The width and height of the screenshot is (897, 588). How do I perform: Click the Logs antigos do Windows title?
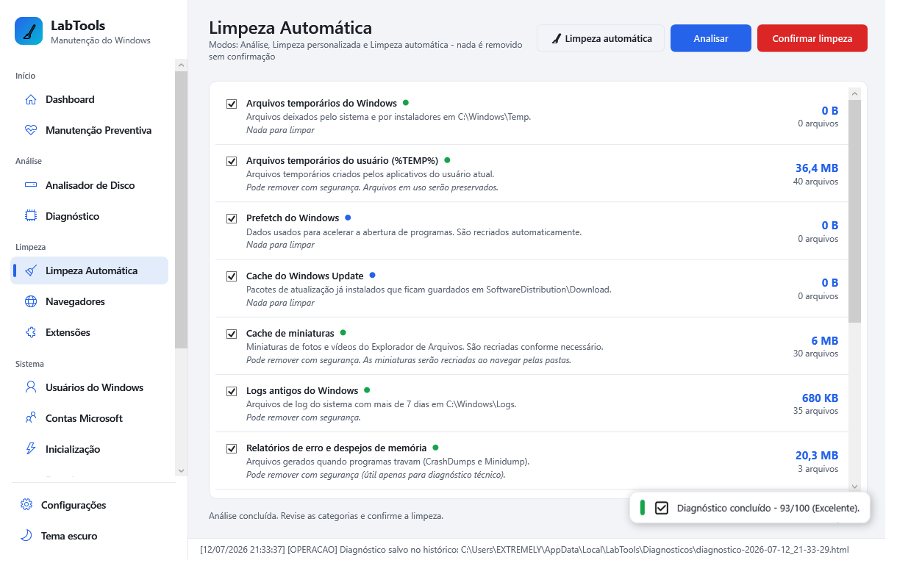tap(302, 390)
